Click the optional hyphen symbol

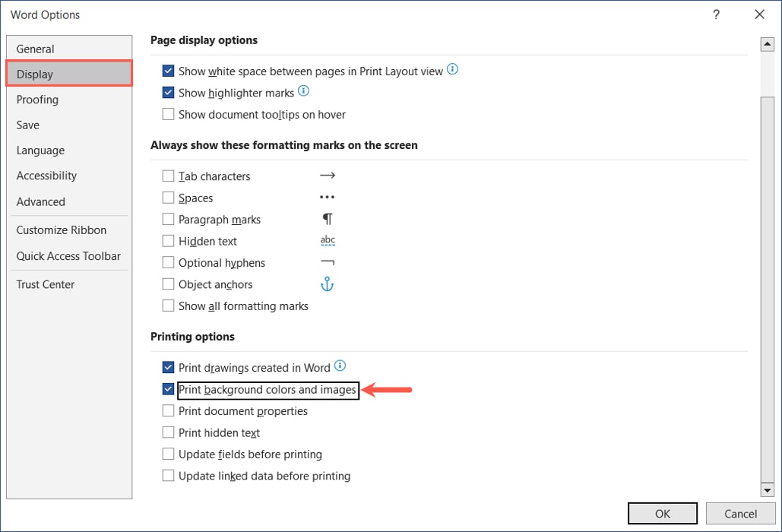tap(327, 262)
